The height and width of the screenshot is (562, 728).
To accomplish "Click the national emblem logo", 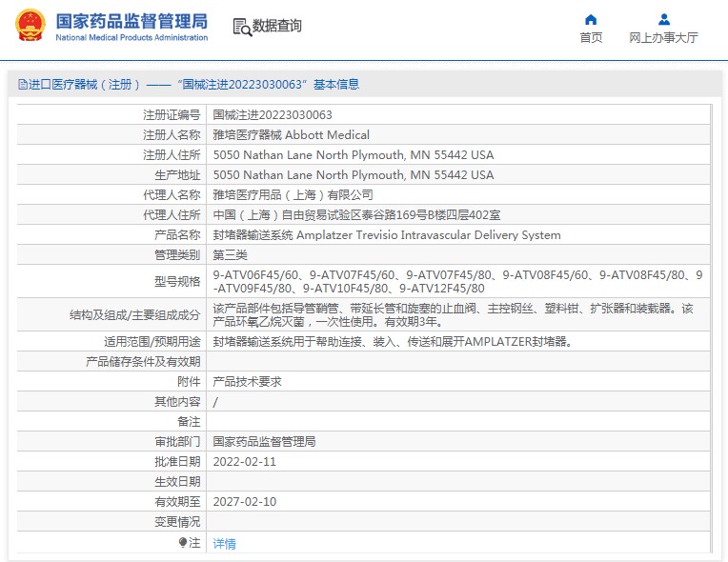I will (x=30, y=25).
